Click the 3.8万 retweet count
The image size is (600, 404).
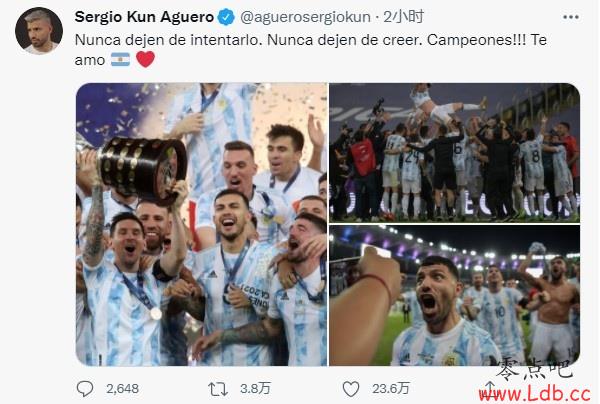(255, 389)
